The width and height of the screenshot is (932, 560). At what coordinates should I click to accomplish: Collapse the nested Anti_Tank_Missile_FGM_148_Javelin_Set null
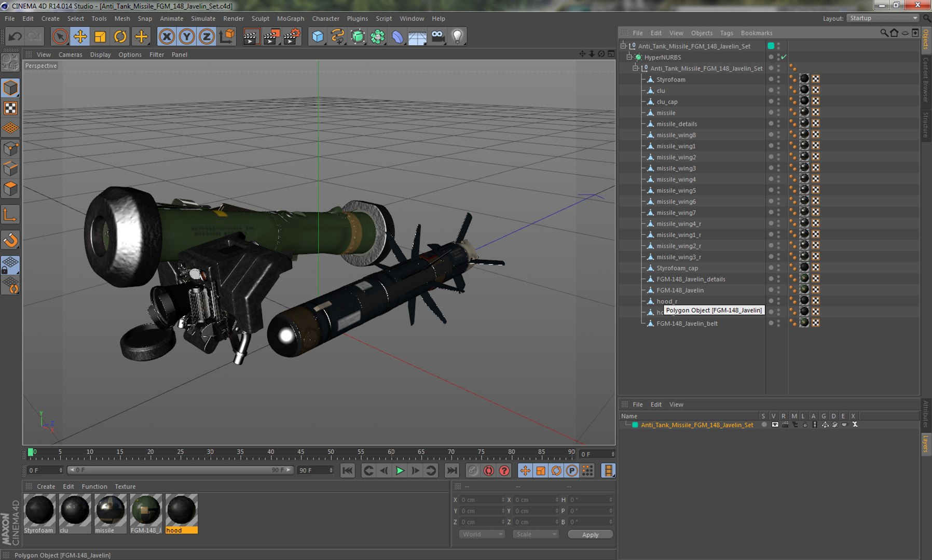pyautogui.click(x=636, y=68)
